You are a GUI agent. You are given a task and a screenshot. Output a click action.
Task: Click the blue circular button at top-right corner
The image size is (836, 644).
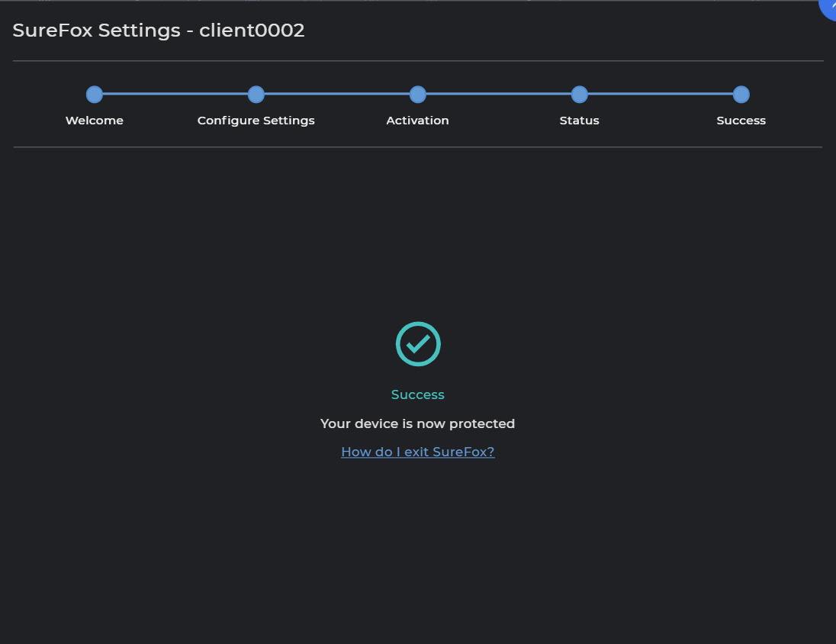(x=828, y=6)
